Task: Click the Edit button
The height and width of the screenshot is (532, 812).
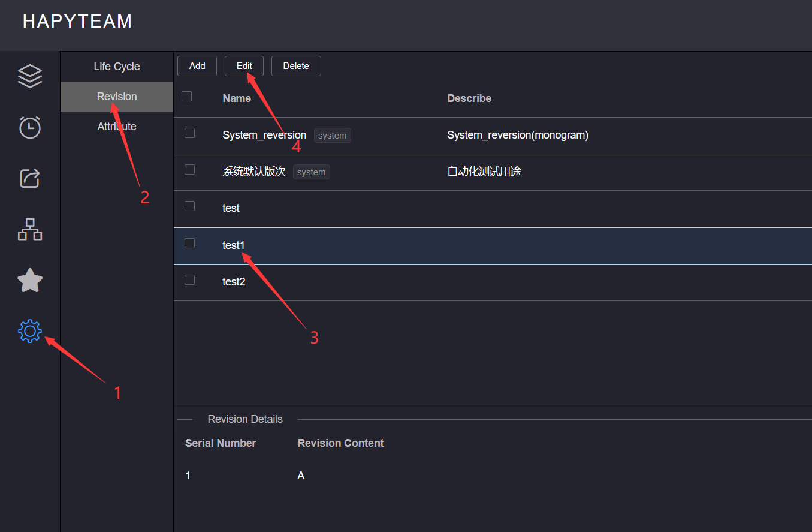Action: pyautogui.click(x=244, y=66)
